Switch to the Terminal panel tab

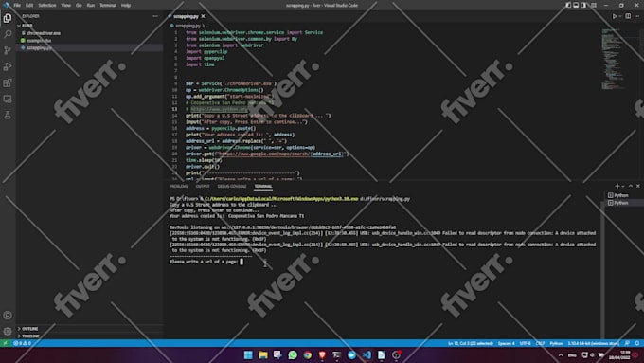(263, 187)
